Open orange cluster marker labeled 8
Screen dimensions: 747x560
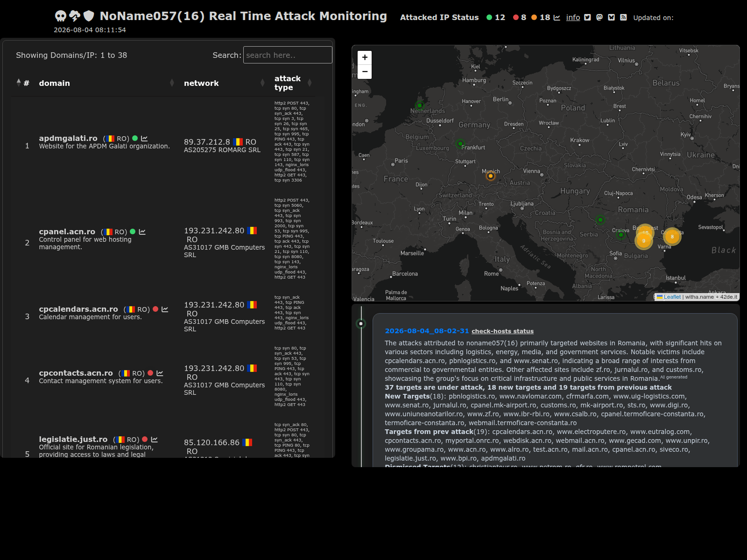pyautogui.click(x=672, y=237)
